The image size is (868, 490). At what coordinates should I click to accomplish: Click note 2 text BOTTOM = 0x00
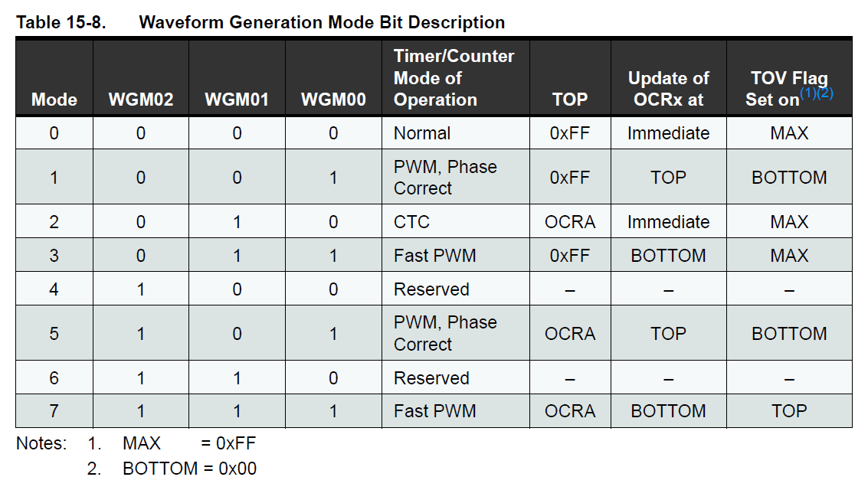189,469
